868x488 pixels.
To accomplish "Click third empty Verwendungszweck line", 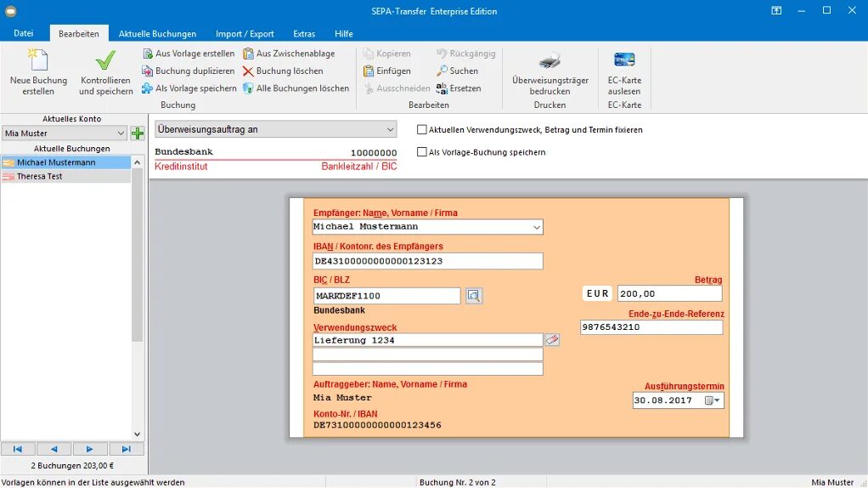I will tap(427, 369).
